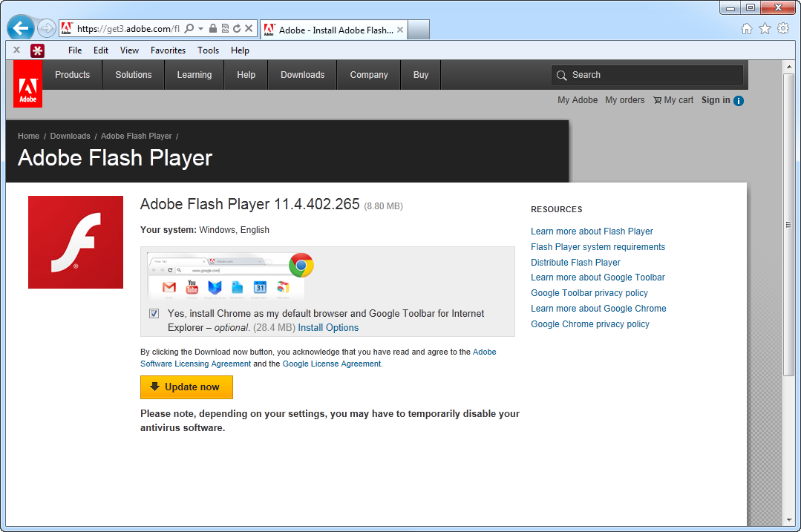This screenshot has height=532, width=801.
Task: Open a new blank tab
Action: (x=419, y=30)
